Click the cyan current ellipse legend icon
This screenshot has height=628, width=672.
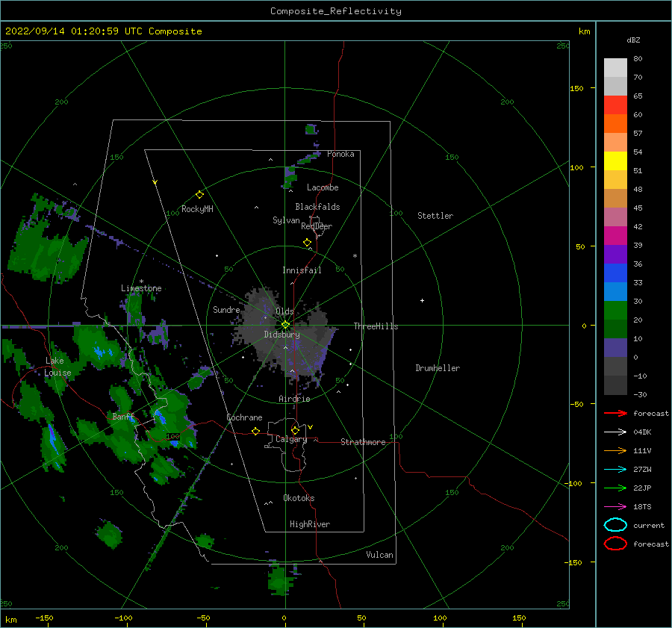click(615, 525)
